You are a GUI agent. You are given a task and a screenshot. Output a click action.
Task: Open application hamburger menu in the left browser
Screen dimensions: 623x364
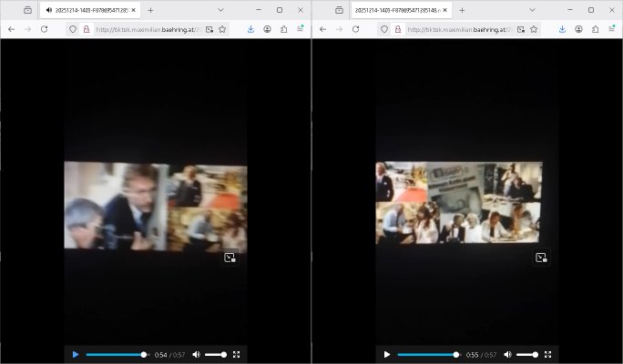[300, 29]
